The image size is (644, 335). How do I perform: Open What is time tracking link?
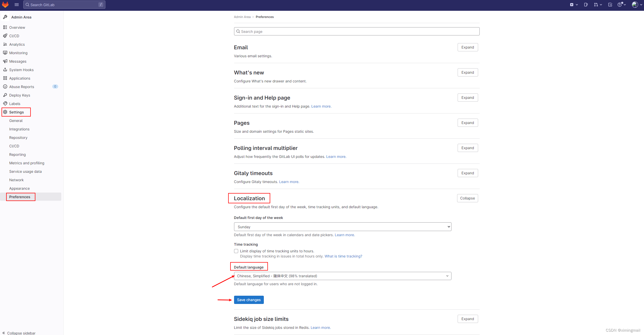point(343,256)
